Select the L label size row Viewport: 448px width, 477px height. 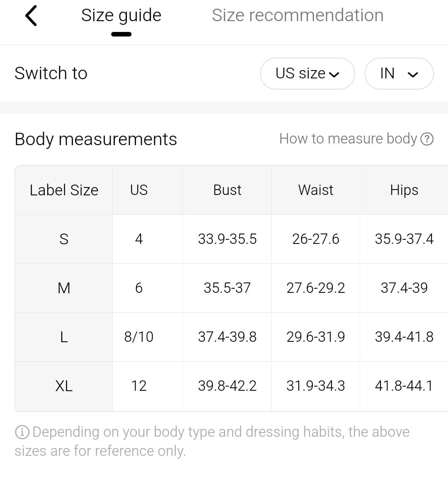[64, 337]
